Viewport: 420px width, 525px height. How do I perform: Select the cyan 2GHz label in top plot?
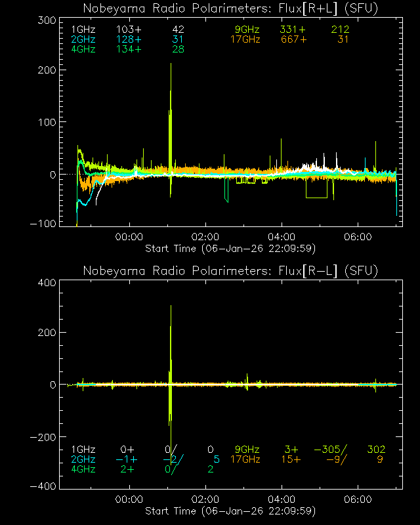click(x=83, y=40)
